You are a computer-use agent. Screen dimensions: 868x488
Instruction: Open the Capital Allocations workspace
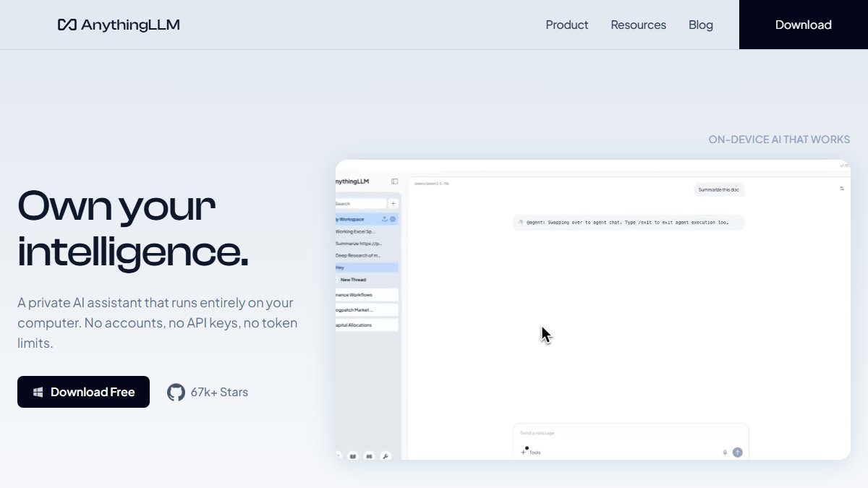tap(367, 325)
